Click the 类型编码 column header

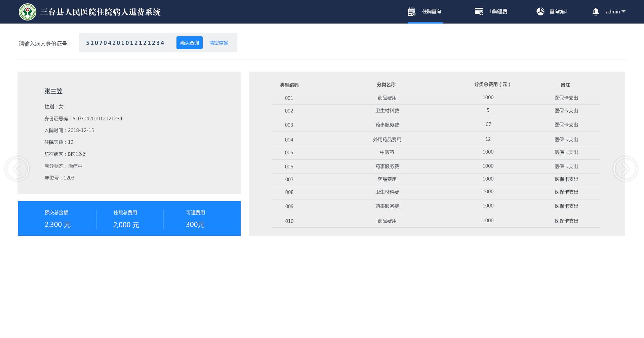pyautogui.click(x=289, y=85)
